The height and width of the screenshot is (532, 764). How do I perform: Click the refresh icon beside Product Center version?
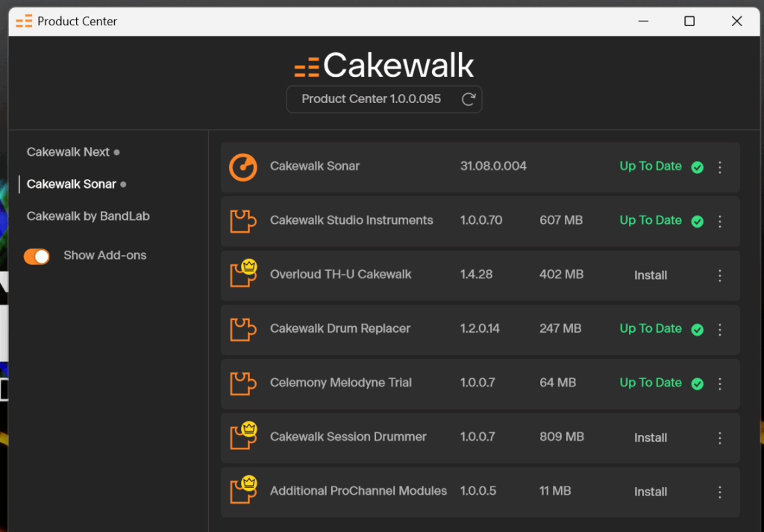pyautogui.click(x=469, y=99)
